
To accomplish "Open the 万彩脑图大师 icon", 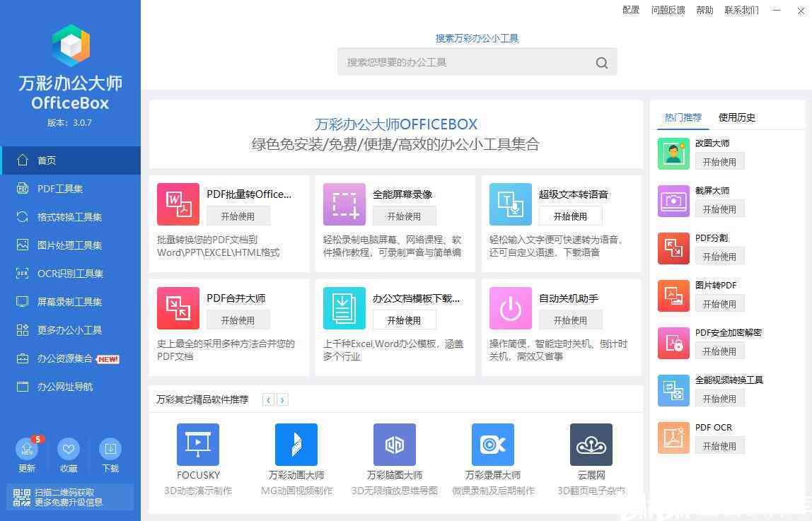I will 395,445.
